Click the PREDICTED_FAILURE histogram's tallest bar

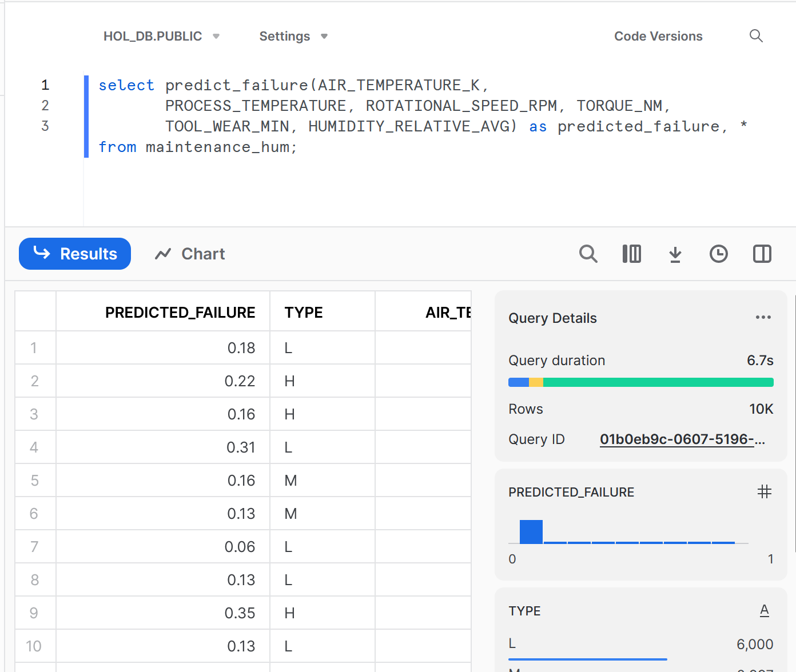531,532
